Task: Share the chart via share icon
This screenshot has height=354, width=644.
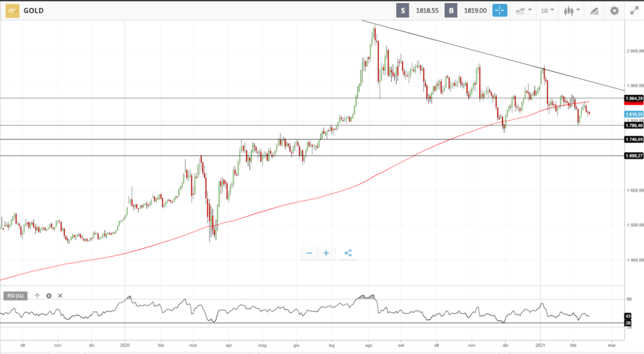Action: point(348,253)
